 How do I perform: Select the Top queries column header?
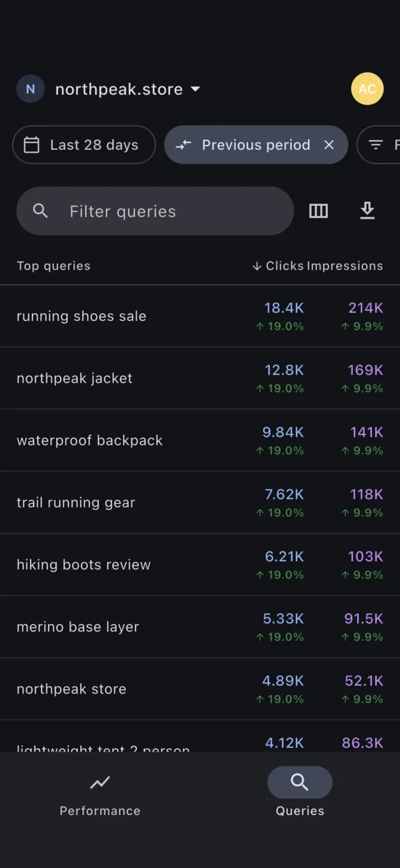54,266
